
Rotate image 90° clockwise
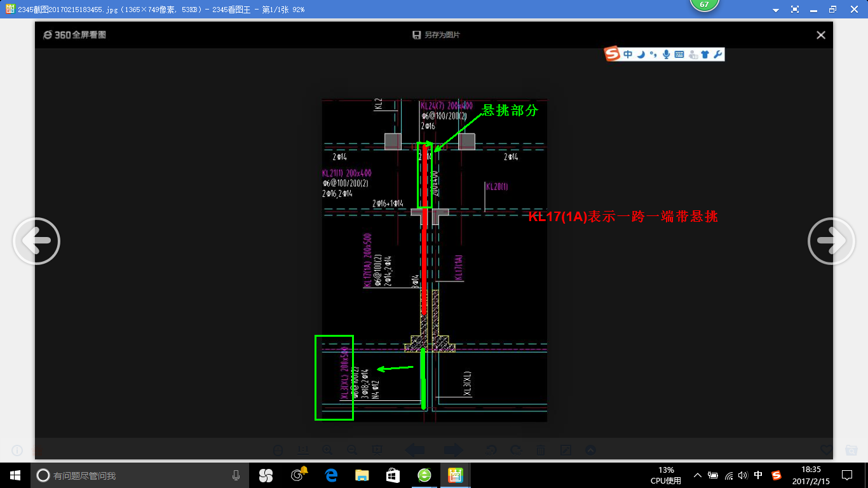516,450
